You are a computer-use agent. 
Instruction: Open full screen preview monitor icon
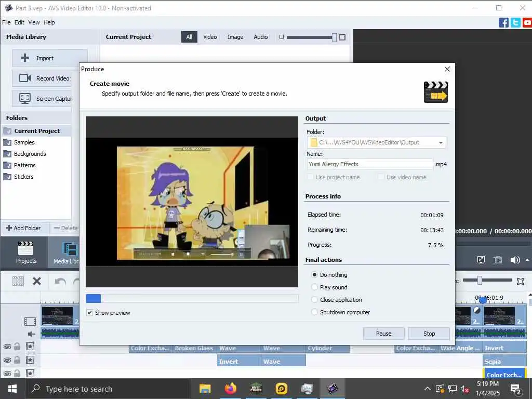pyautogui.click(x=481, y=260)
